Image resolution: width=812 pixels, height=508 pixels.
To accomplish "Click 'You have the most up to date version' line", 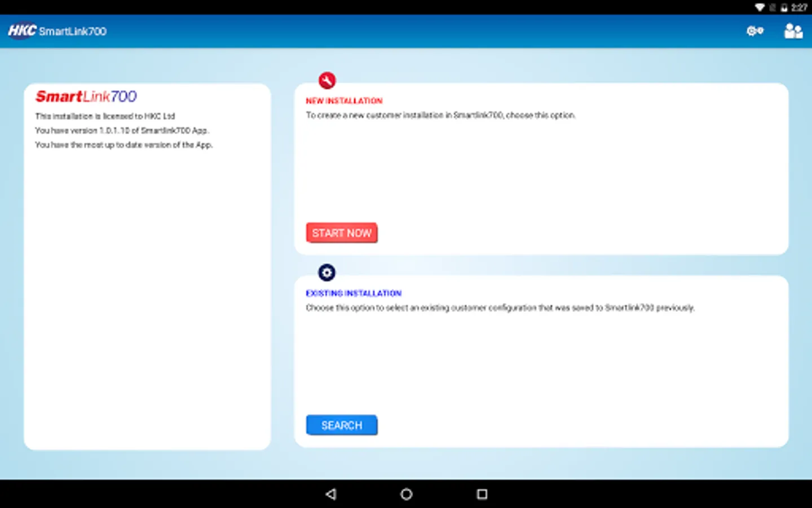I will coord(123,144).
